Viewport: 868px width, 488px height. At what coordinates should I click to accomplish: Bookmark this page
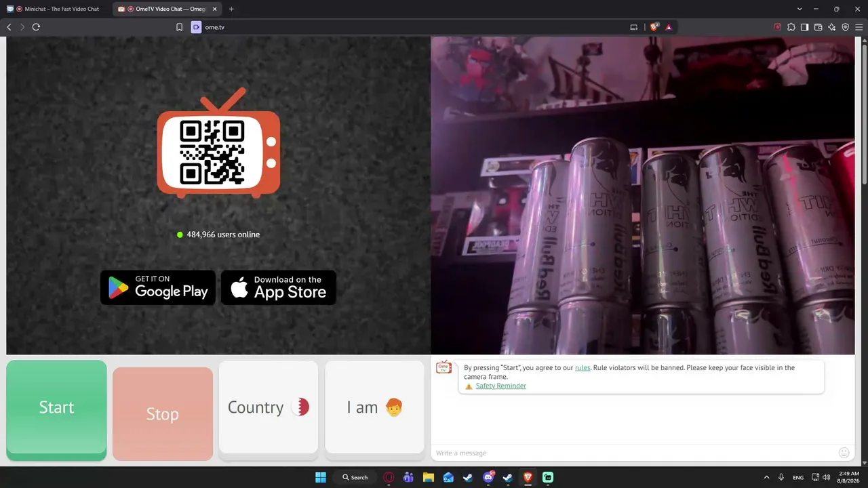pyautogui.click(x=179, y=27)
